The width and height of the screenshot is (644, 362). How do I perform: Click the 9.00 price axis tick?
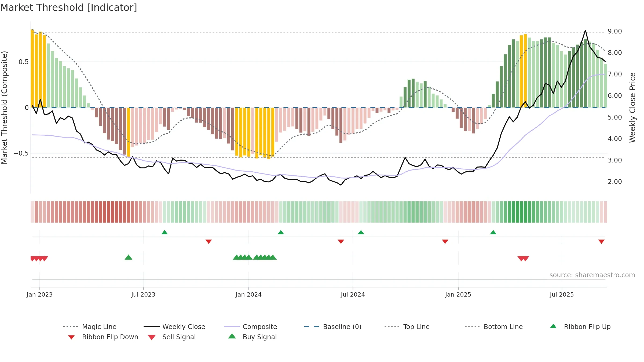click(x=615, y=31)
